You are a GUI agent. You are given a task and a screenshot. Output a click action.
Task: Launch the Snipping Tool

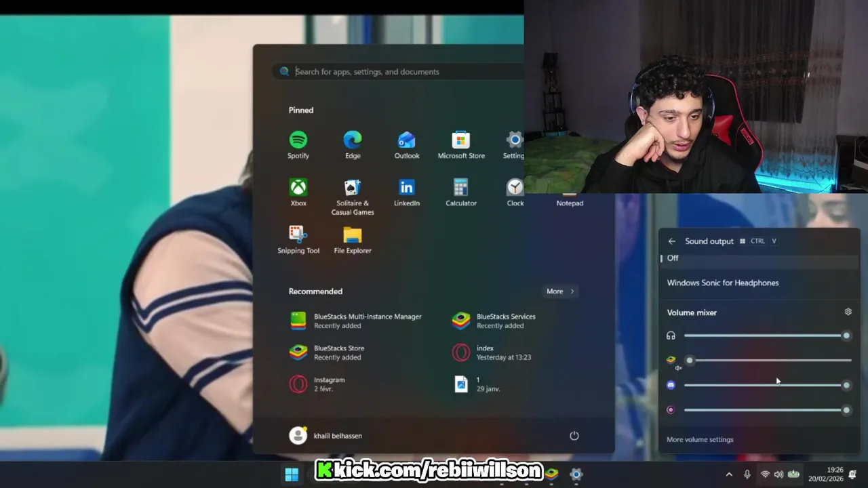pos(298,240)
